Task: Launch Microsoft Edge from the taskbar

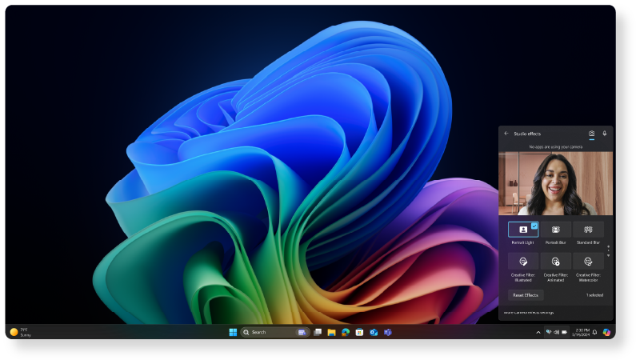Action: (x=346, y=332)
